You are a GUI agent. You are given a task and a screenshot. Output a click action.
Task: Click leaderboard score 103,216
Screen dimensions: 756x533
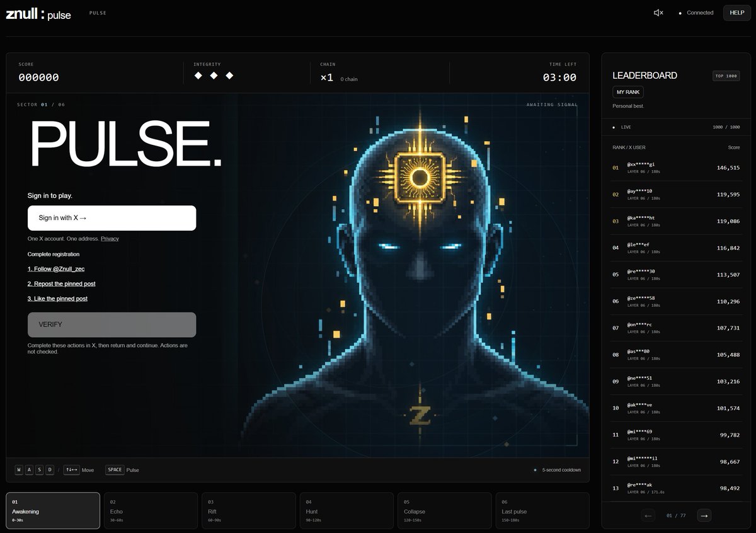(728, 381)
